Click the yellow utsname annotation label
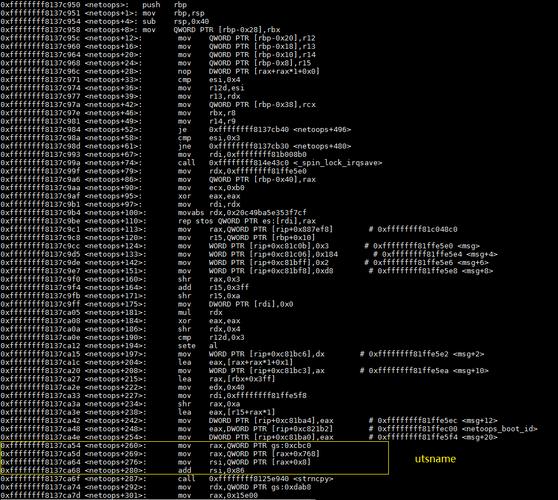Screen dimensions: 558x500 click(435, 459)
